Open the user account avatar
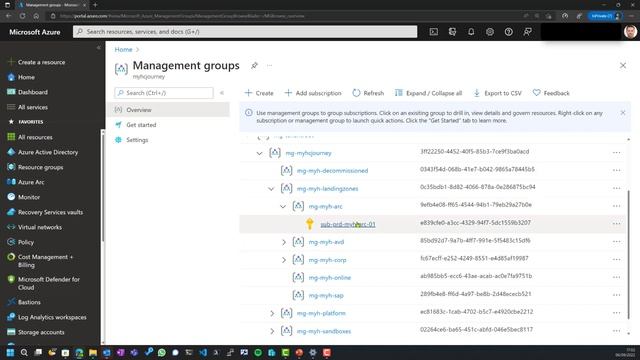640x360 pixels. point(630,32)
